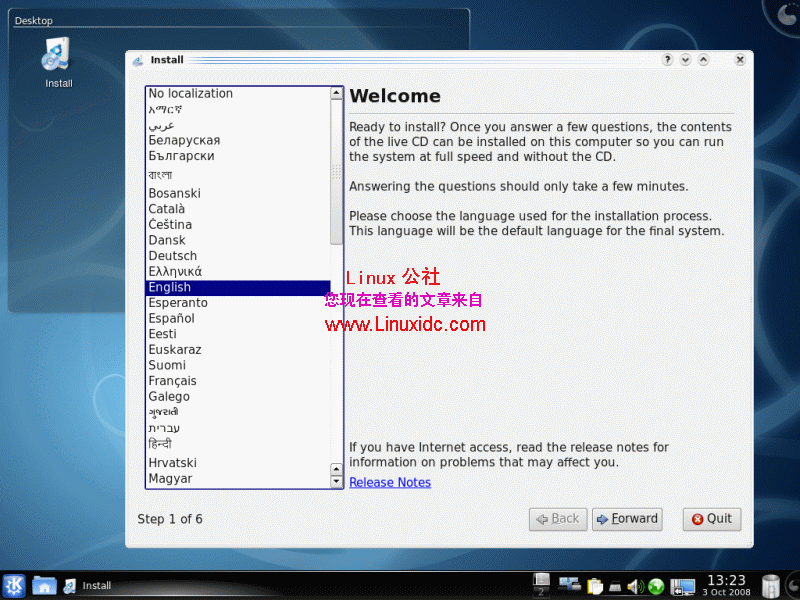Toggle keep-above with the up-arrow titlebar button
Screen dimensions: 800x600
coord(704,59)
